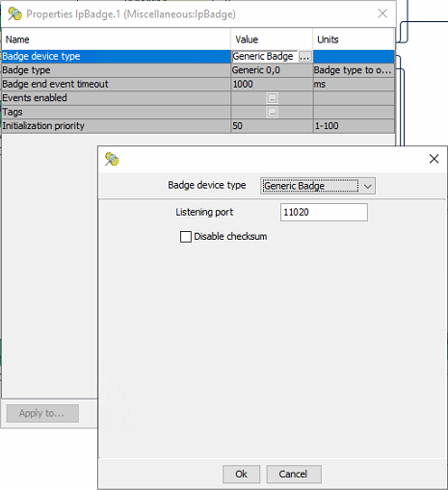The height and width of the screenshot is (490, 448).
Task: Open the Badge device type ellipsis editor
Action: point(304,57)
